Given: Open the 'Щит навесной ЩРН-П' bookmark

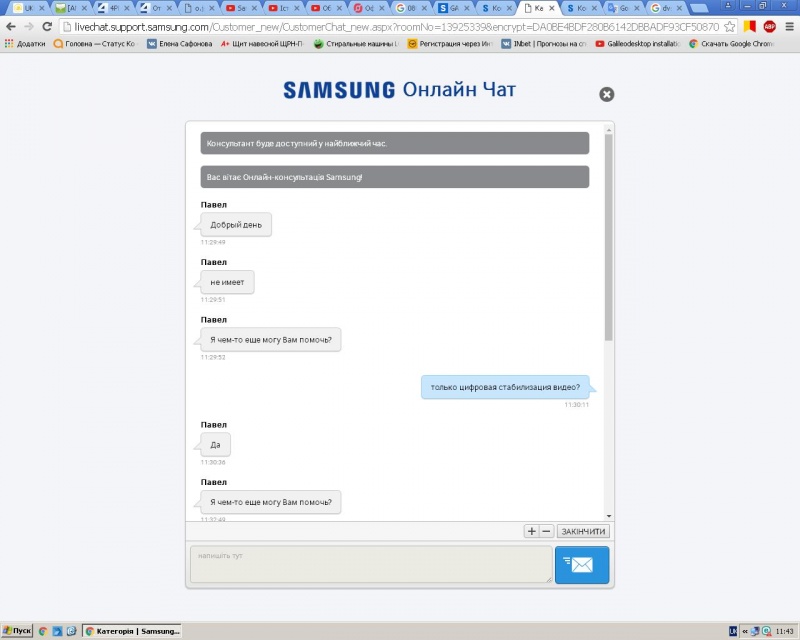Looking at the screenshot, I should (263, 44).
